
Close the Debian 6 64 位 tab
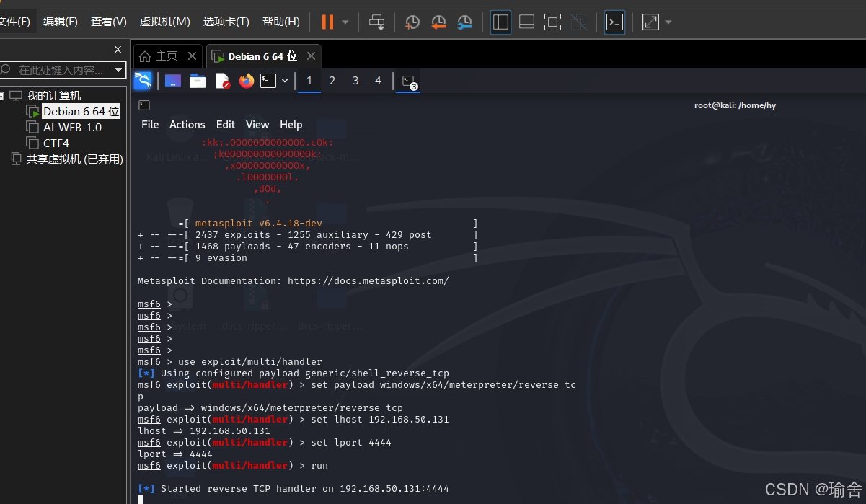click(311, 56)
